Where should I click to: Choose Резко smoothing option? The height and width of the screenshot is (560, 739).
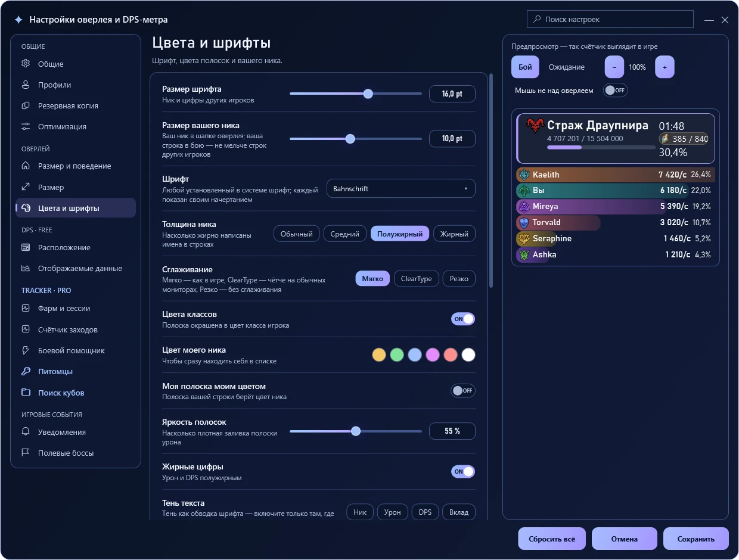click(459, 279)
